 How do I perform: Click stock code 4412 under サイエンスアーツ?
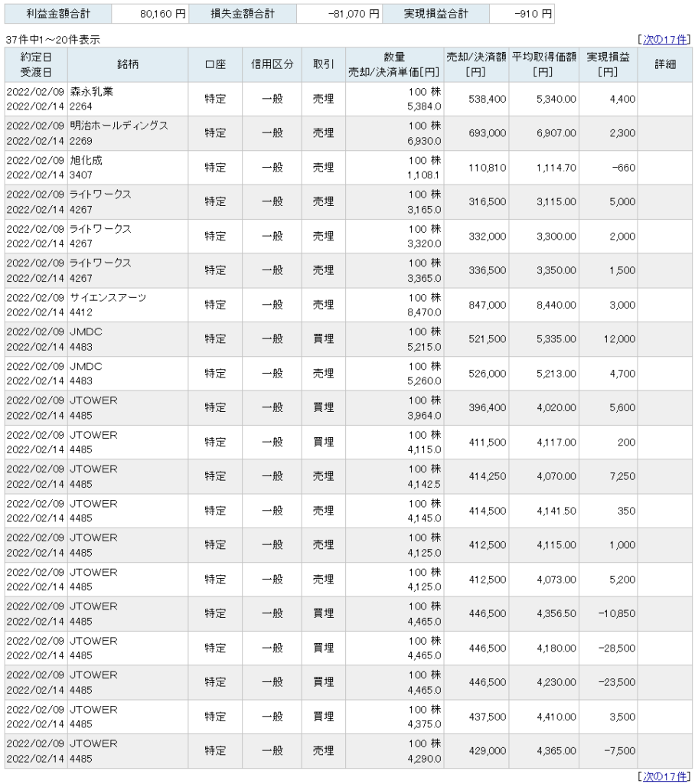coord(80,312)
